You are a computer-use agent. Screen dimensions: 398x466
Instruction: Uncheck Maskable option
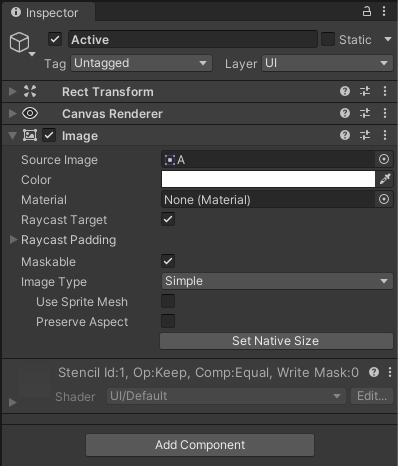tap(168, 261)
